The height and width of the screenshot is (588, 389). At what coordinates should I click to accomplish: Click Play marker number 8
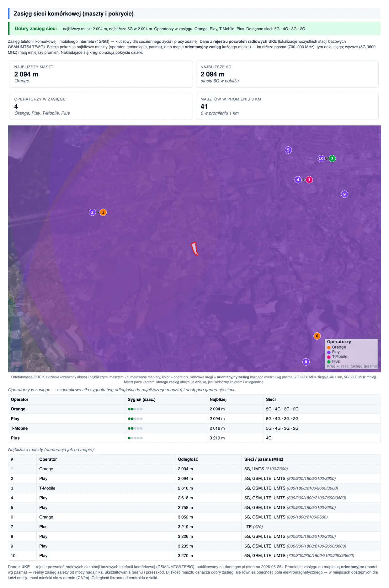pyautogui.click(x=306, y=362)
